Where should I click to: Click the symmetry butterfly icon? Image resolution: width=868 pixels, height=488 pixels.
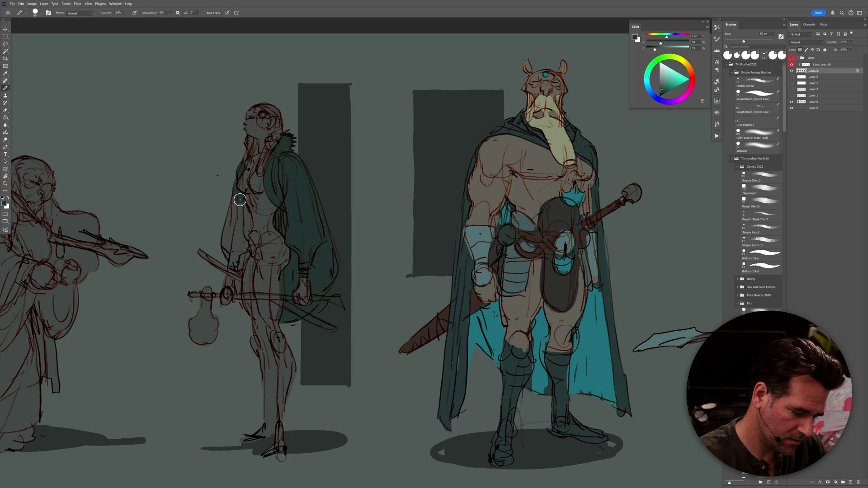click(x=236, y=13)
